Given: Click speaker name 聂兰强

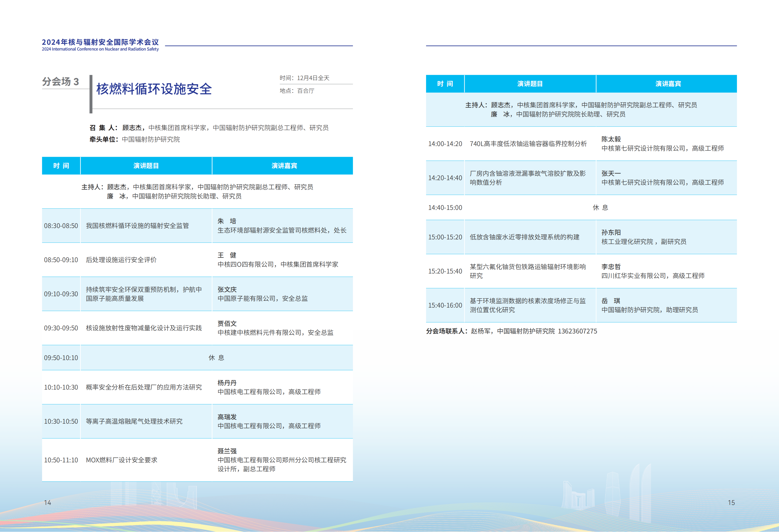Looking at the screenshot, I should pos(227,451).
